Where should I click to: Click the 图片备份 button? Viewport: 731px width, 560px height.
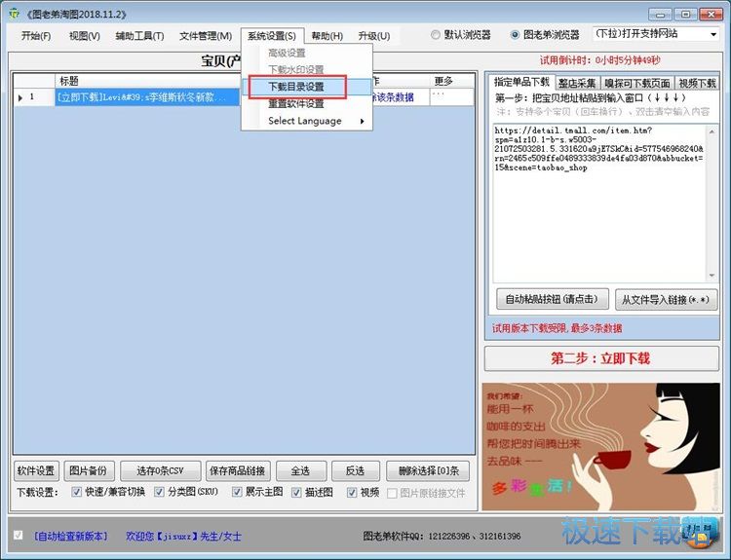pos(88,471)
